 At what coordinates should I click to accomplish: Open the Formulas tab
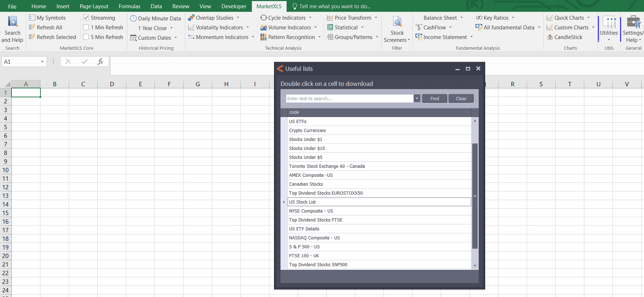[x=130, y=6]
